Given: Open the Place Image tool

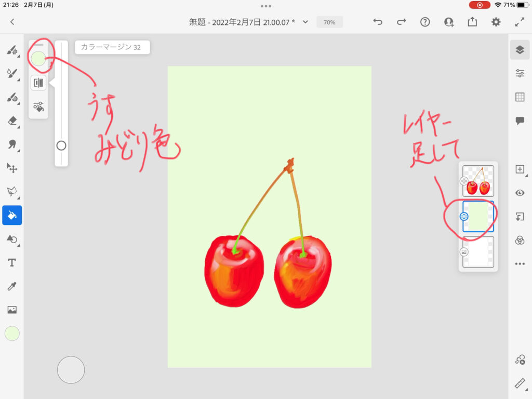Looking at the screenshot, I should click(x=11, y=310).
